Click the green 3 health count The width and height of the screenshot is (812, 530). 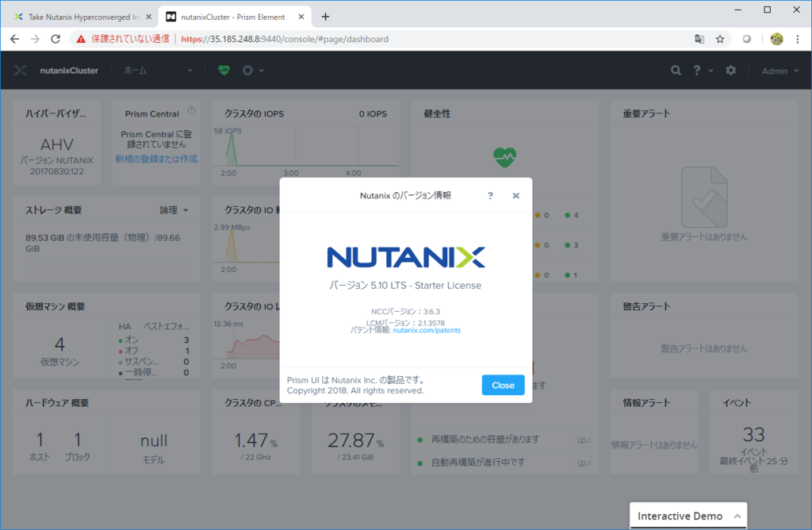point(572,245)
